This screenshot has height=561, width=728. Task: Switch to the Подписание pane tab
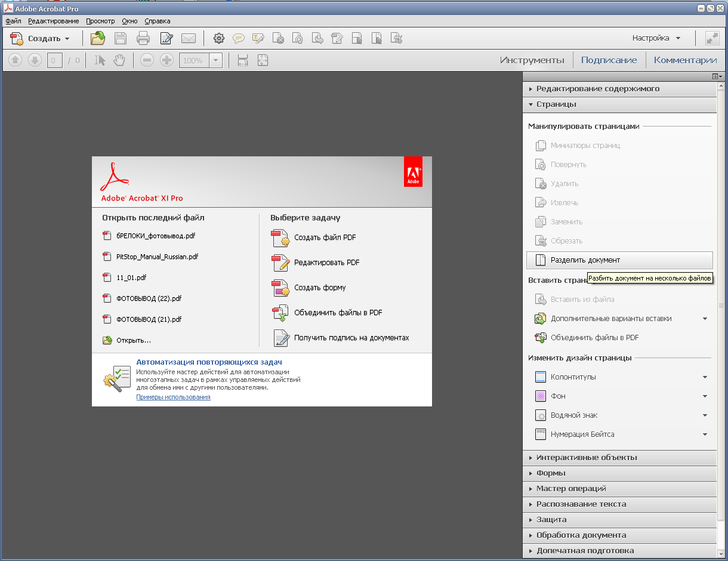[609, 60]
